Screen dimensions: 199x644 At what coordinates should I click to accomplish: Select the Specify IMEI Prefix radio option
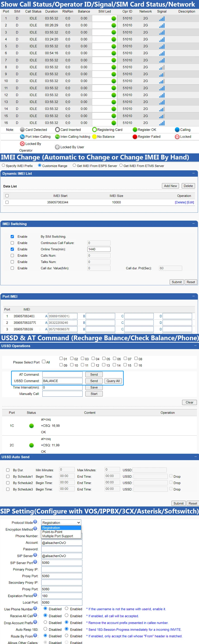(3, 166)
